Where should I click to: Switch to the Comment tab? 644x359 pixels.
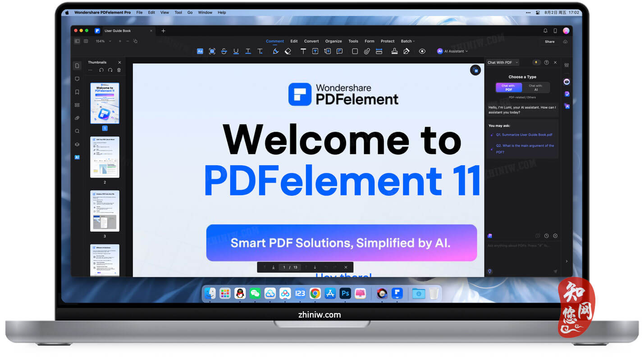point(275,41)
